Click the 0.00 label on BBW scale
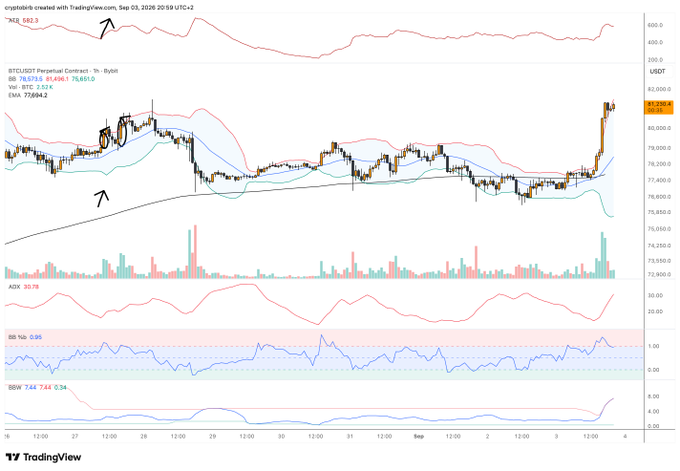Viewport: 680px width, 471px height. pyautogui.click(x=654, y=426)
